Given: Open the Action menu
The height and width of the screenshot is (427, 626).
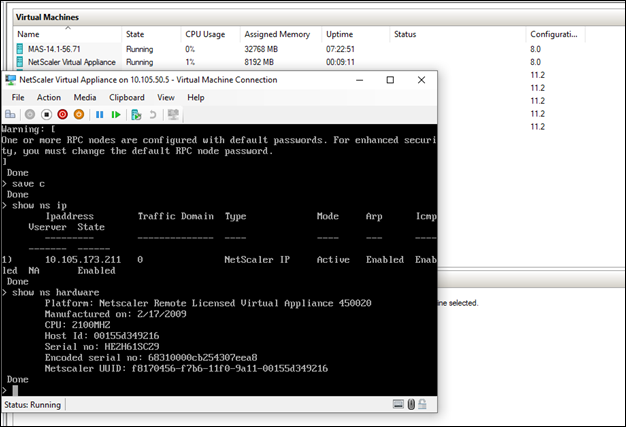Looking at the screenshot, I should point(49,97).
